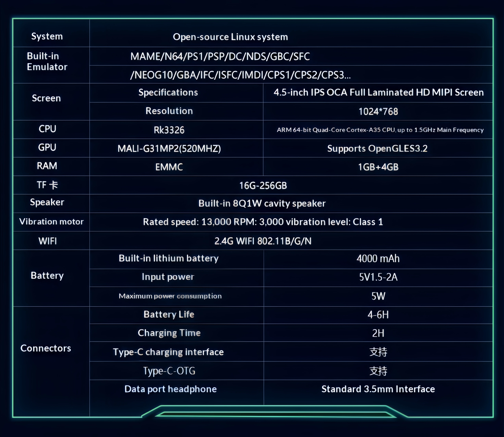Click the 1024*768 resolution value

(x=378, y=111)
